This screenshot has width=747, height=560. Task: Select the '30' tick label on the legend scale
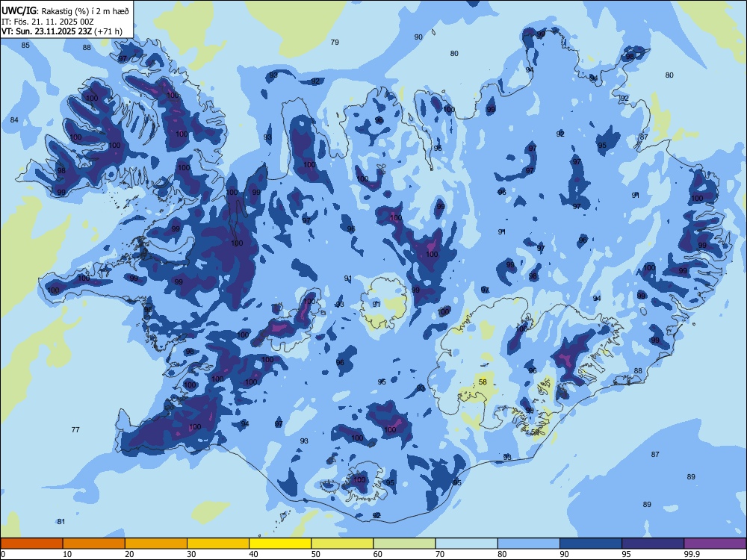pyautogui.click(x=191, y=554)
